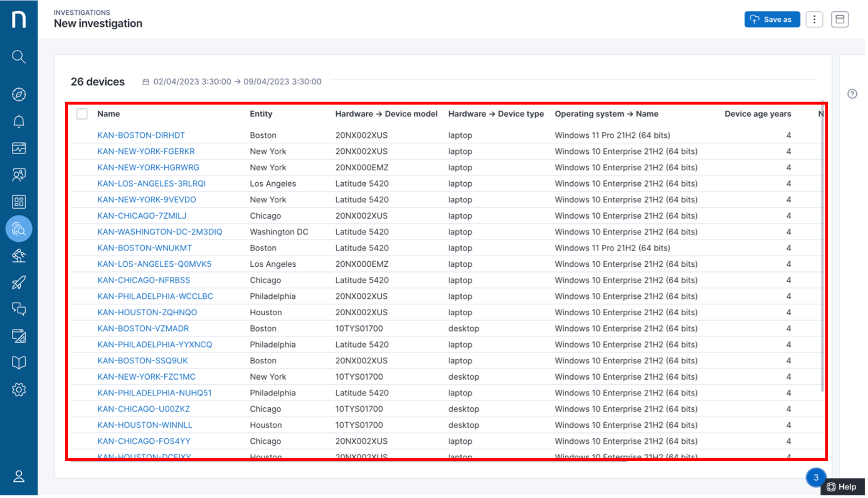Open the book documentation icon
868x498 pixels.
pos(18,363)
